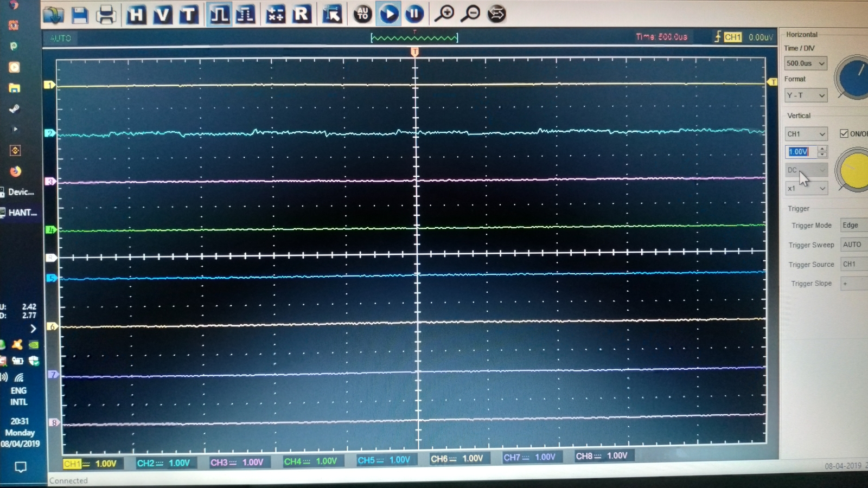Click the R reference waveform icon
This screenshot has width=868, height=488.
(301, 14)
